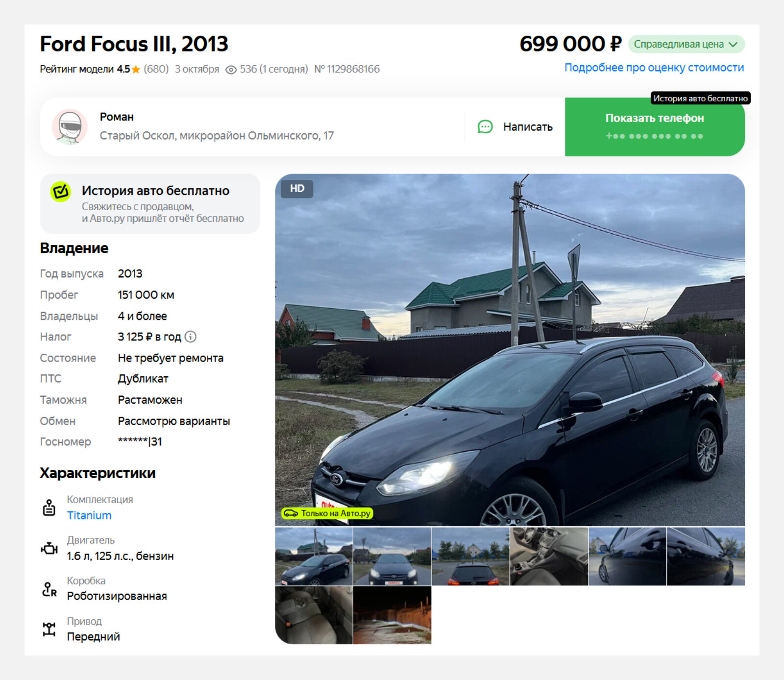The image size is (784, 680).
Task: Select the night photo thumbnail
Action: click(392, 615)
